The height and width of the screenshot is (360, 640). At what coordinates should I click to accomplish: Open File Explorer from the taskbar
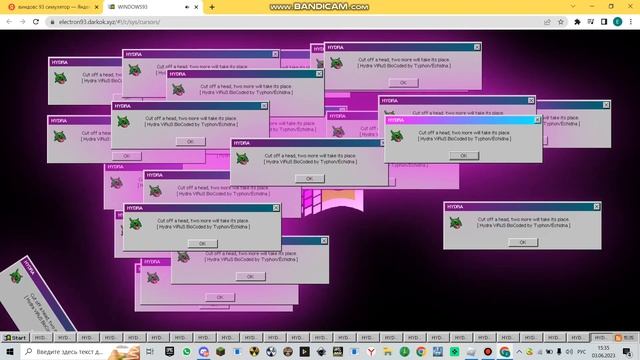pos(387,351)
